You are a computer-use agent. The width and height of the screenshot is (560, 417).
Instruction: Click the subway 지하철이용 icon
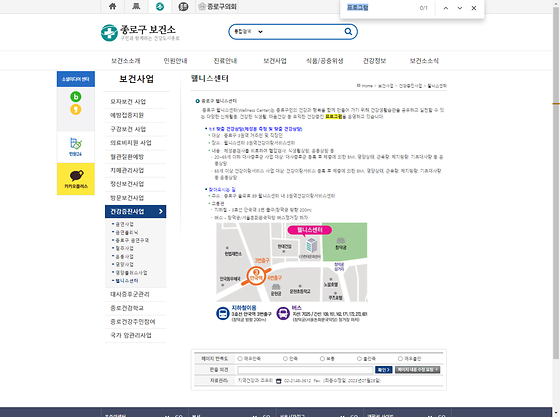click(222, 313)
